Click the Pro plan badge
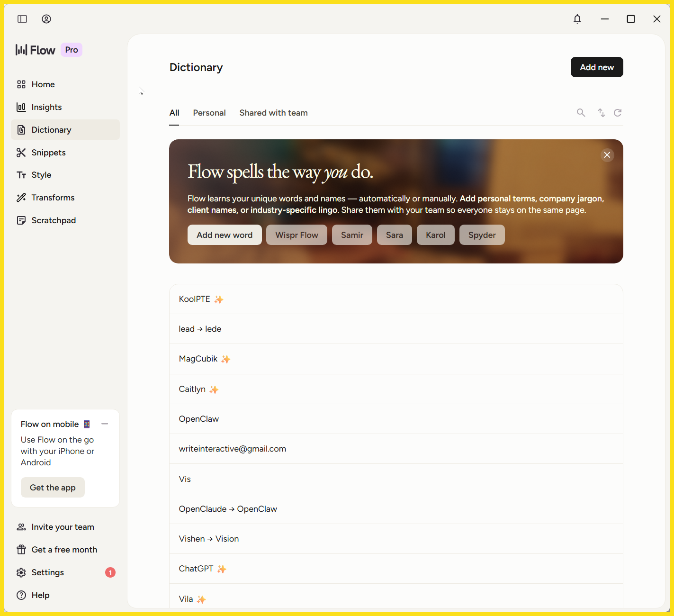The height and width of the screenshot is (616, 674). [x=72, y=50]
